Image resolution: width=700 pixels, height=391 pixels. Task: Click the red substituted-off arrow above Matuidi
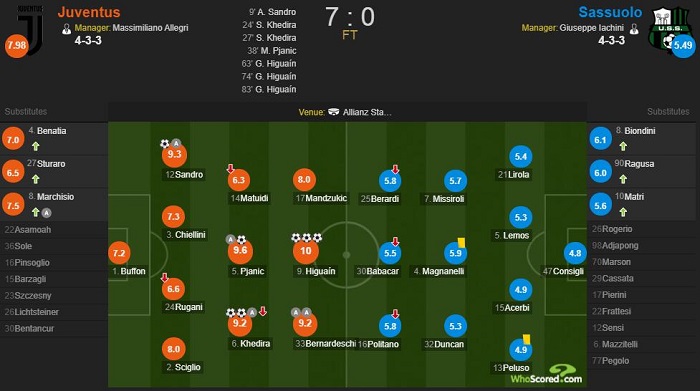pyautogui.click(x=230, y=169)
